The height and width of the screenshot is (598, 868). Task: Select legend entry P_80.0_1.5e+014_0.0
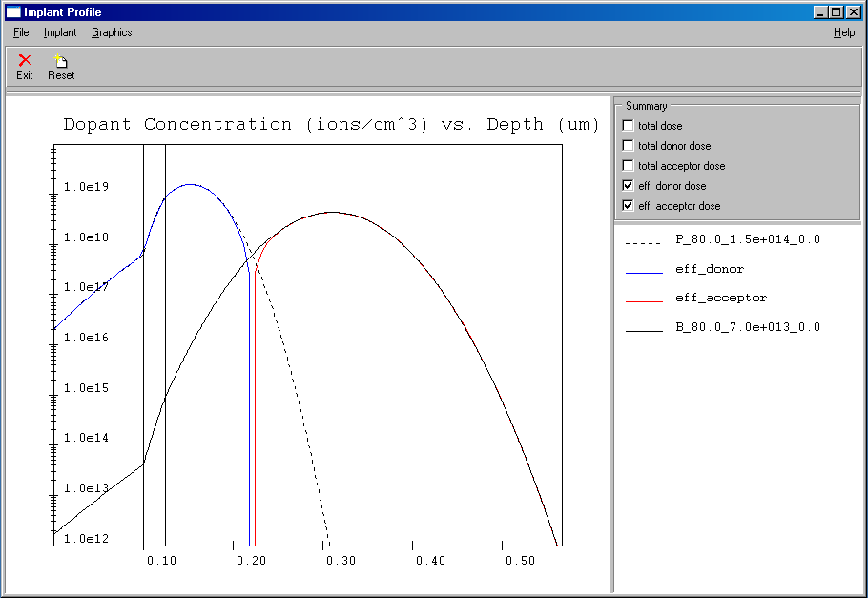(748, 239)
